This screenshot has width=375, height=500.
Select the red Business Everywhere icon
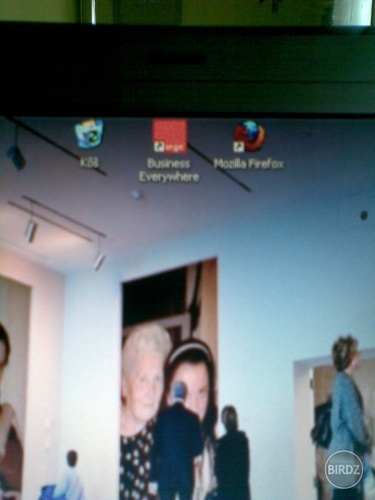point(170,136)
